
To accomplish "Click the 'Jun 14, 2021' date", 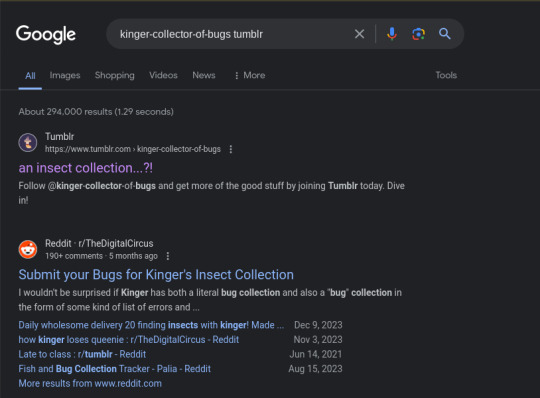I will tap(316, 354).
